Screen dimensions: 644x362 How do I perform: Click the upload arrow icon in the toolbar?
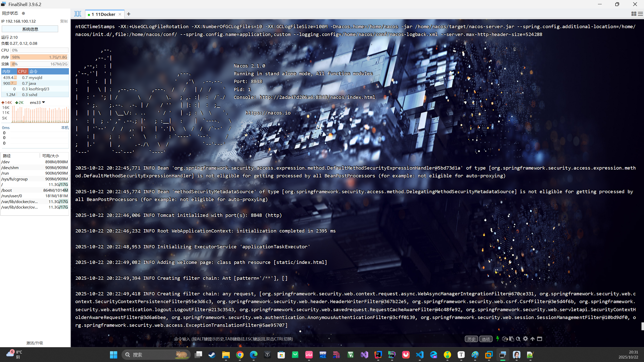tap(533, 339)
